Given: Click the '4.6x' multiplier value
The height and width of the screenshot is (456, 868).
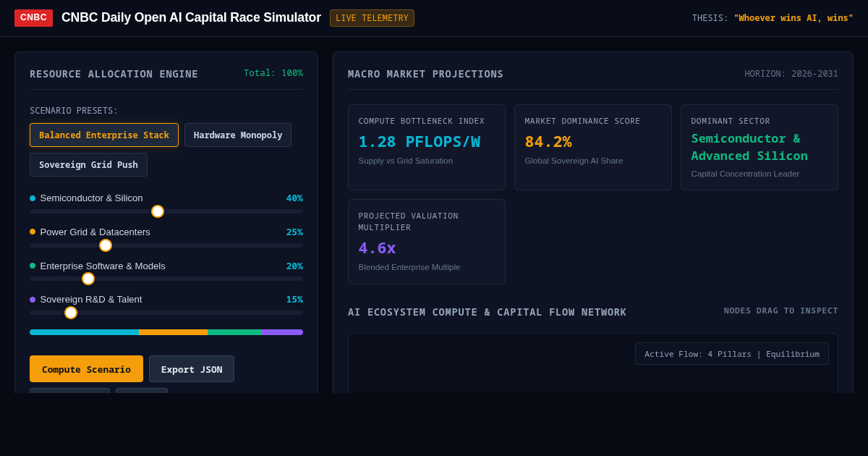Looking at the screenshot, I should 378,248.
